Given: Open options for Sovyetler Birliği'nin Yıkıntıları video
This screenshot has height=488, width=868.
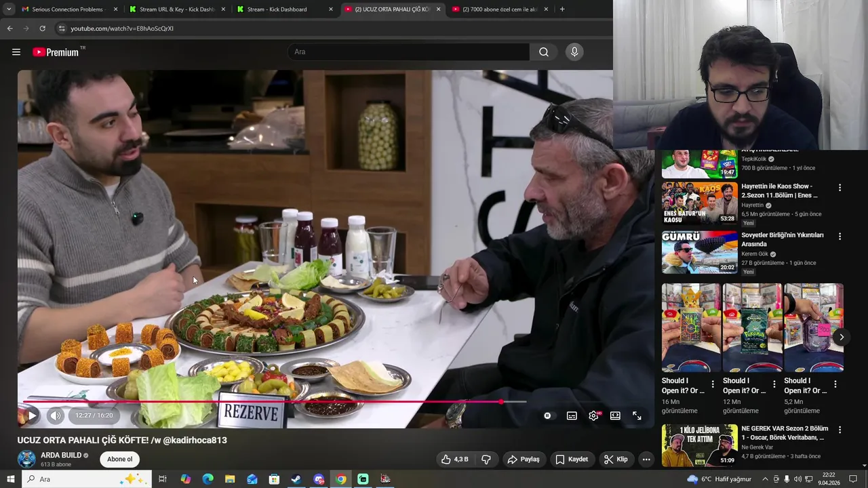Looking at the screenshot, I should coord(840,237).
